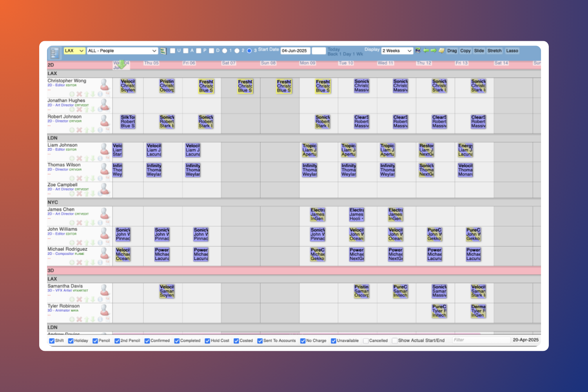
Task: Select the Copy mode
Action: click(x=465, y=51)
